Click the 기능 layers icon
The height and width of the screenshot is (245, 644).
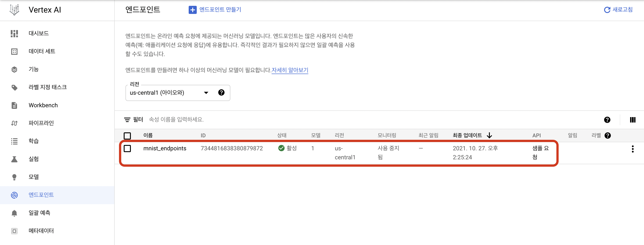pyautogui.click(x=14, y=69)
